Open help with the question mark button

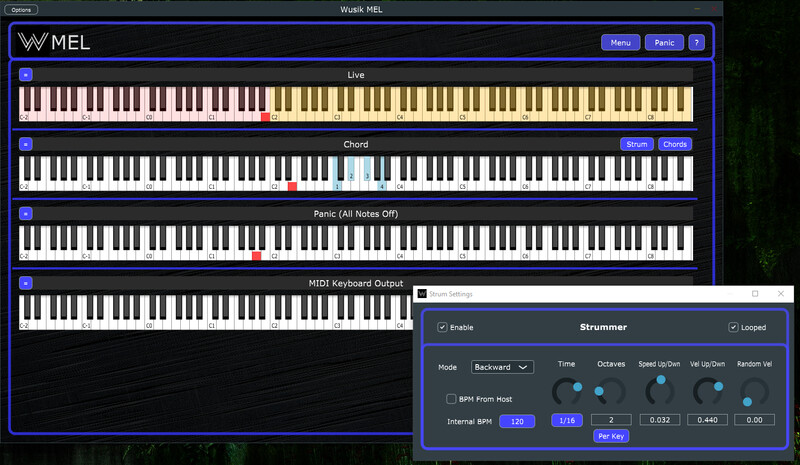click(x=696, y=42)
